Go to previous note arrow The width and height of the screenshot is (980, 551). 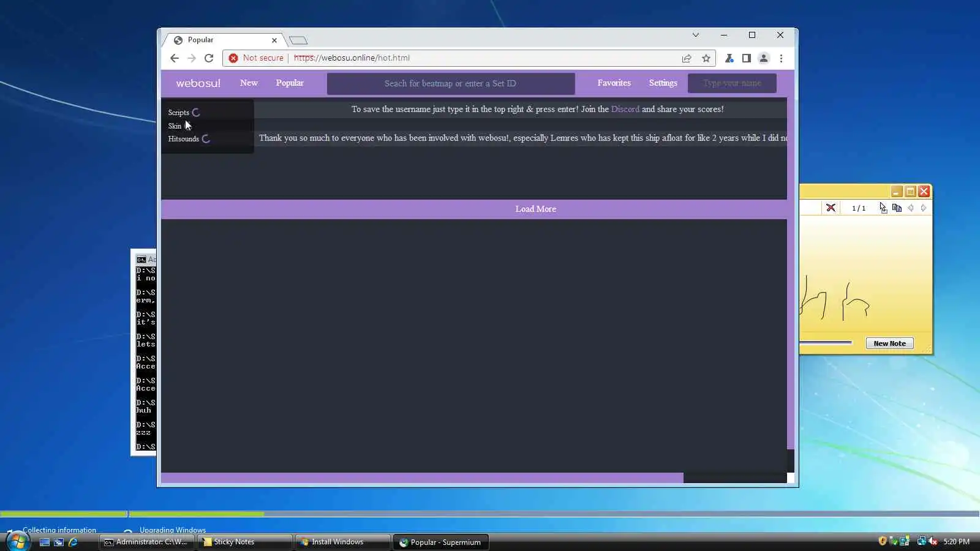point(911,208)
